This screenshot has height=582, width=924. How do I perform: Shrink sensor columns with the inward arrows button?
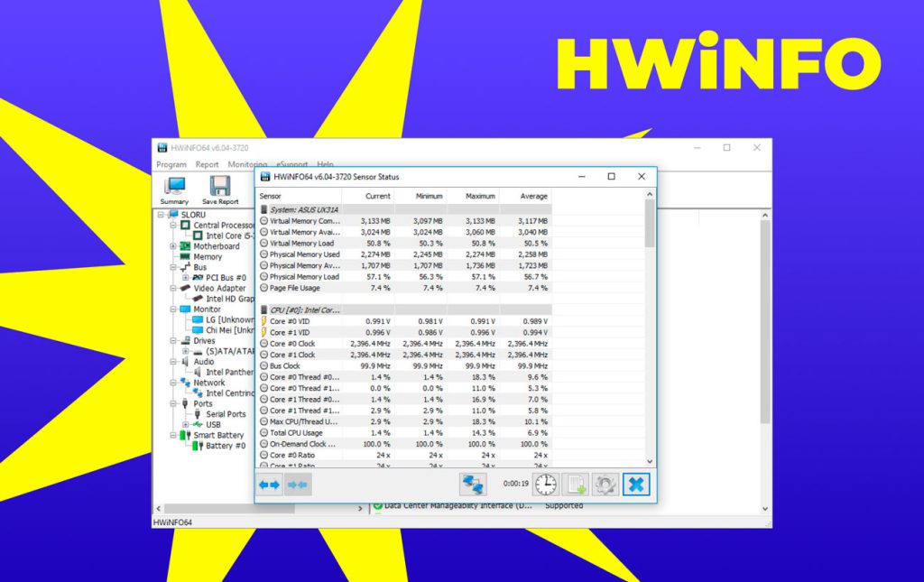pos(298,485)
